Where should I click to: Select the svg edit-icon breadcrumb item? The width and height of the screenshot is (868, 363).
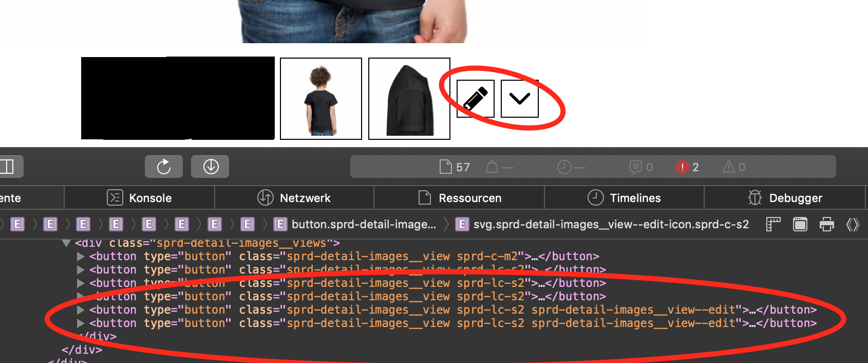[x=602, y=224]
